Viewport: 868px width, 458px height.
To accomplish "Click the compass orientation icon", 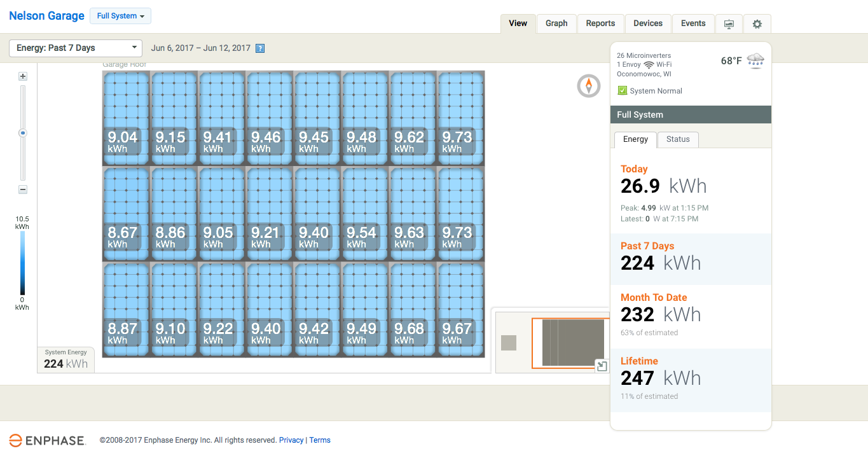I will pyautogui.click(x=589, y=86).
